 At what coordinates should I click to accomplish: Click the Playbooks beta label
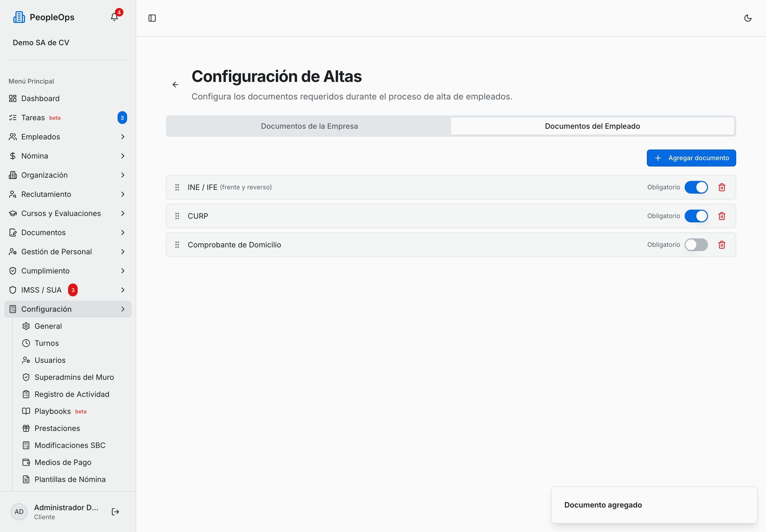(81, 412)
